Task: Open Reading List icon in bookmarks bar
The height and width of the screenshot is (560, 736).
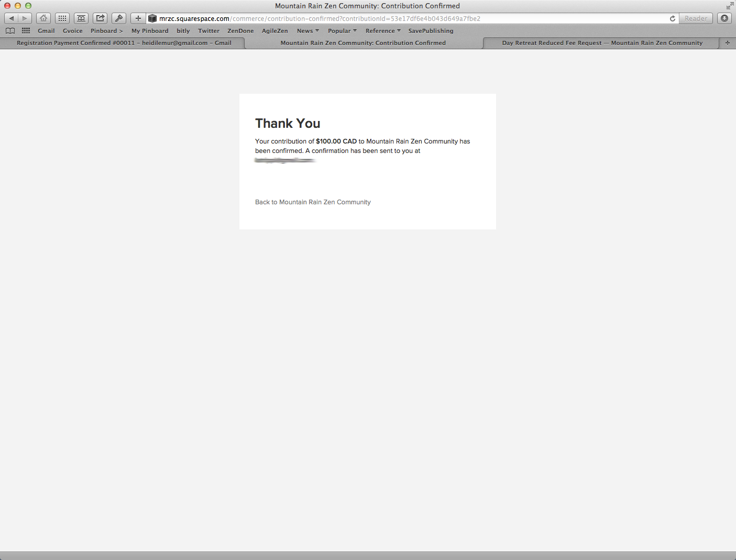Action: pyautogui.click(x=10, y=31)
